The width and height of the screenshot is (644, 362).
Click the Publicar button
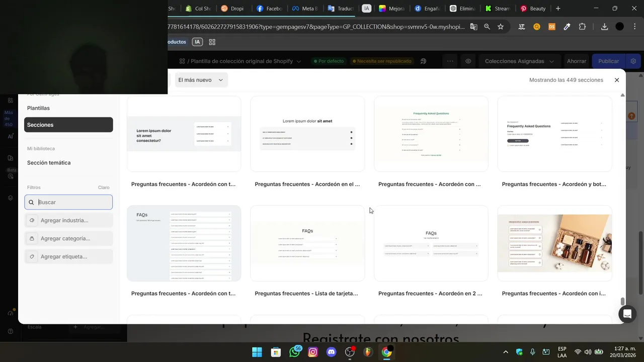608,61
